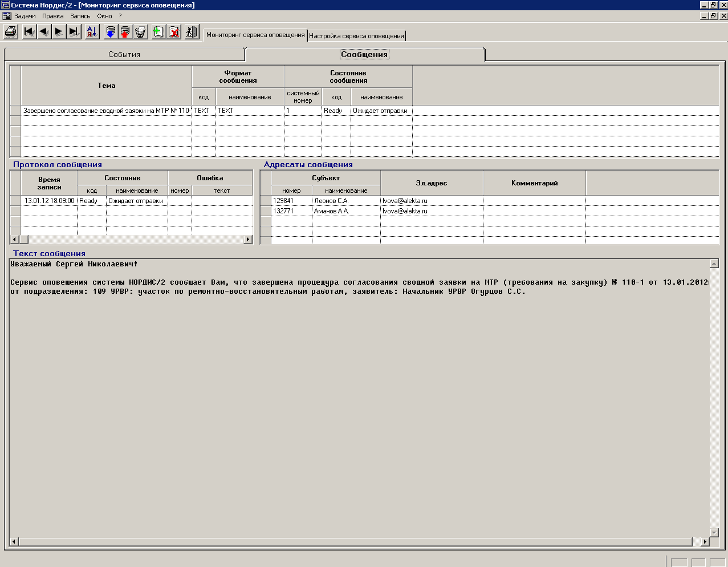Delete the record with the red X icon
The width and height of the screenshot is (728, 567).
(174, 32)
